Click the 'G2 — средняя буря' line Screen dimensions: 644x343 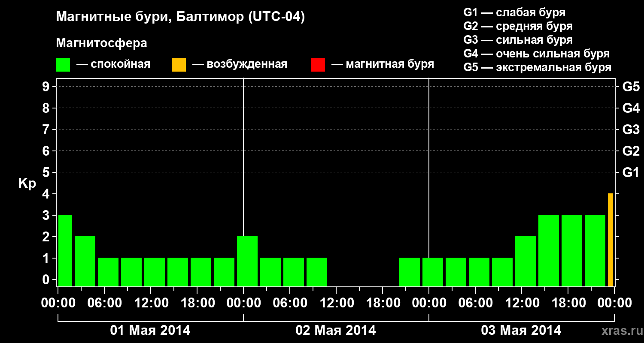[x=518, y=26]
